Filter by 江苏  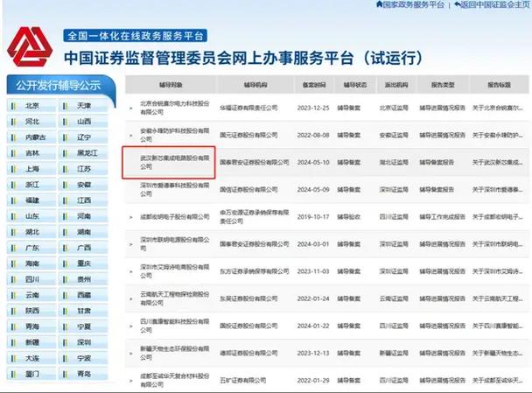(x=83, y=169)
